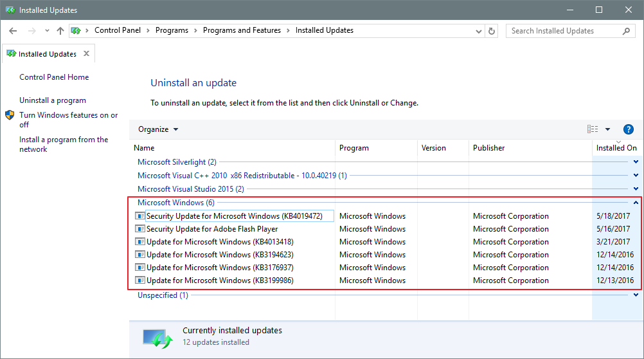644x359 pixels.
Task: Click the 12/13/2016 installed date
Action: pos(615,281)
